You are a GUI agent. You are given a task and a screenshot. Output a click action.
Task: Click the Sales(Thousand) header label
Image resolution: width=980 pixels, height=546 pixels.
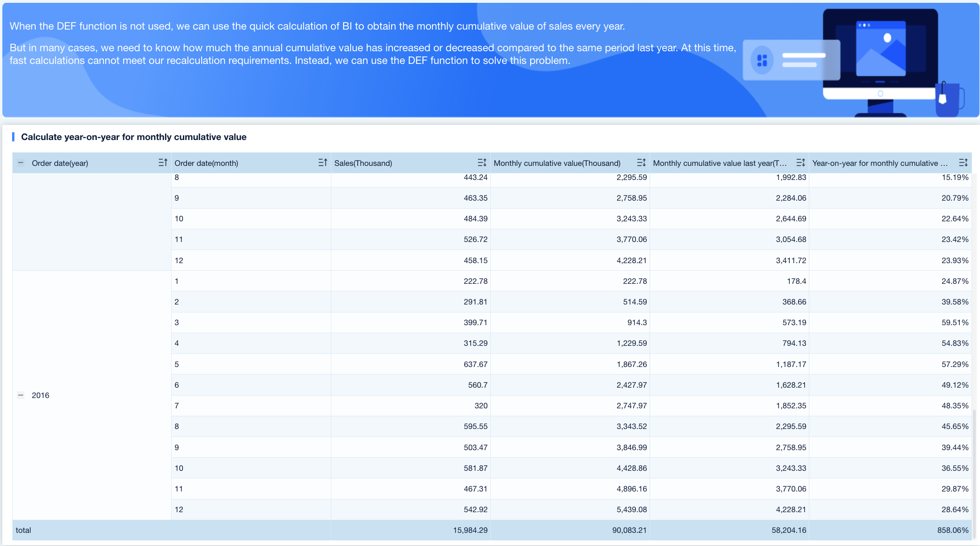363,163
